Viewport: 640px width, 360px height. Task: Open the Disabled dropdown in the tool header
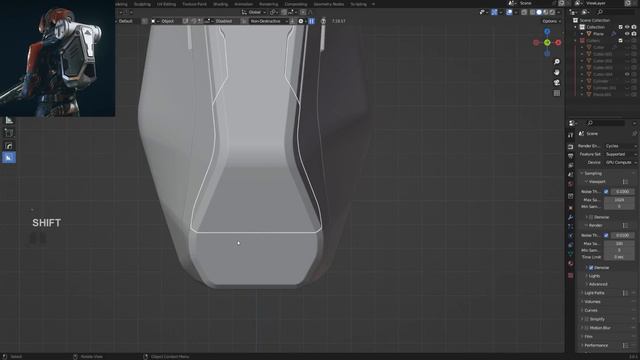click(221, 21)
